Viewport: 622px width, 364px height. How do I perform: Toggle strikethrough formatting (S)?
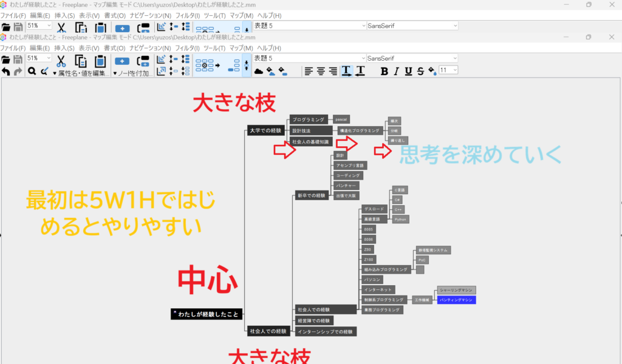tap(420, 71)
